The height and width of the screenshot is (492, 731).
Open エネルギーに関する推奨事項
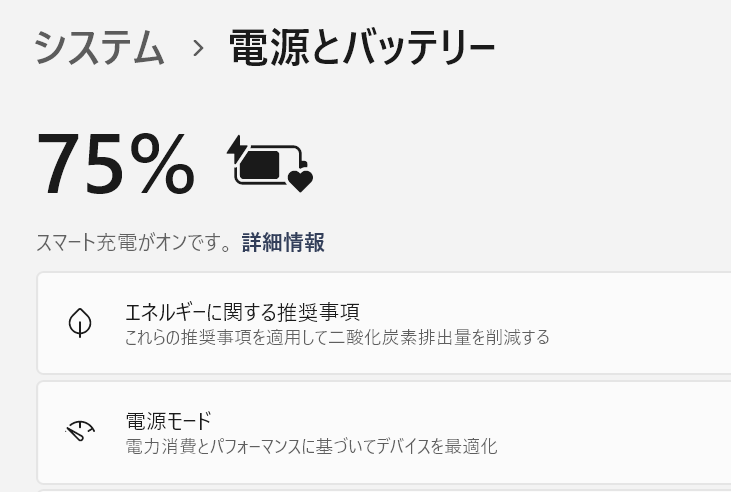pyautogui.click(x=242, y=311)
